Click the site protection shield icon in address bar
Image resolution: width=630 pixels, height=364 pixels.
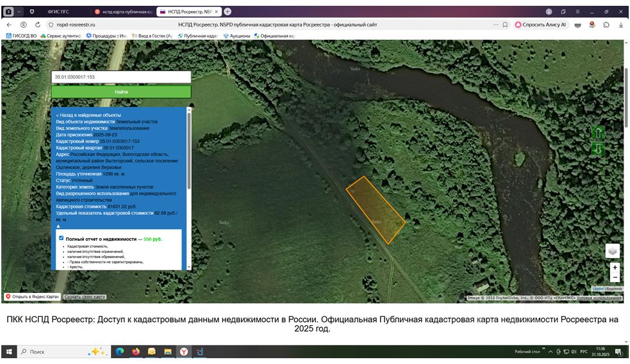coord(50,25)
